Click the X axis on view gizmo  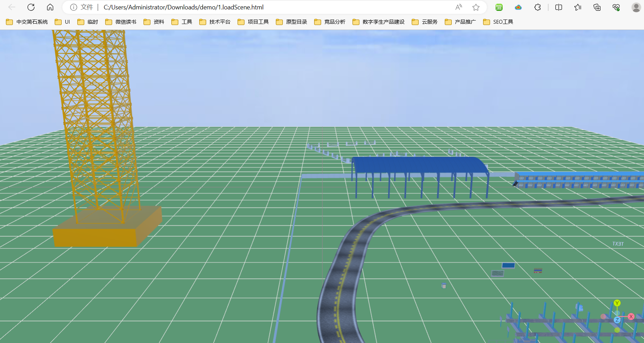pyautogui.click(x=631, y=317)
